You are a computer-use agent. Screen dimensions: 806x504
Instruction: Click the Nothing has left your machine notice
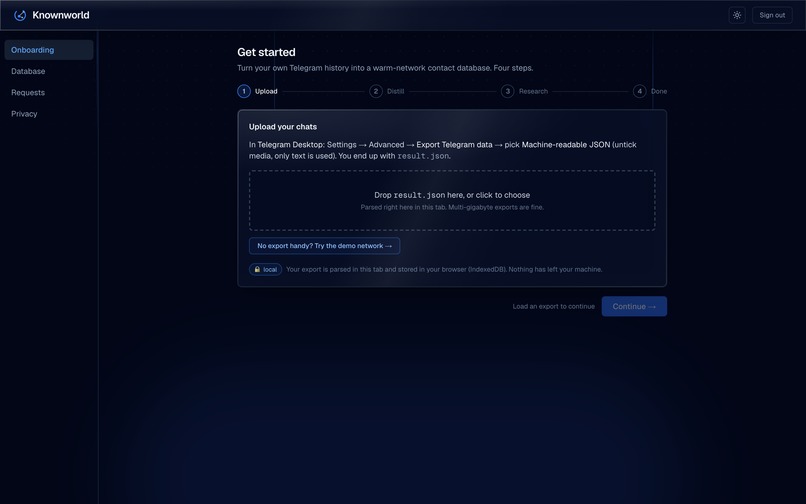(x=555, y=269)
